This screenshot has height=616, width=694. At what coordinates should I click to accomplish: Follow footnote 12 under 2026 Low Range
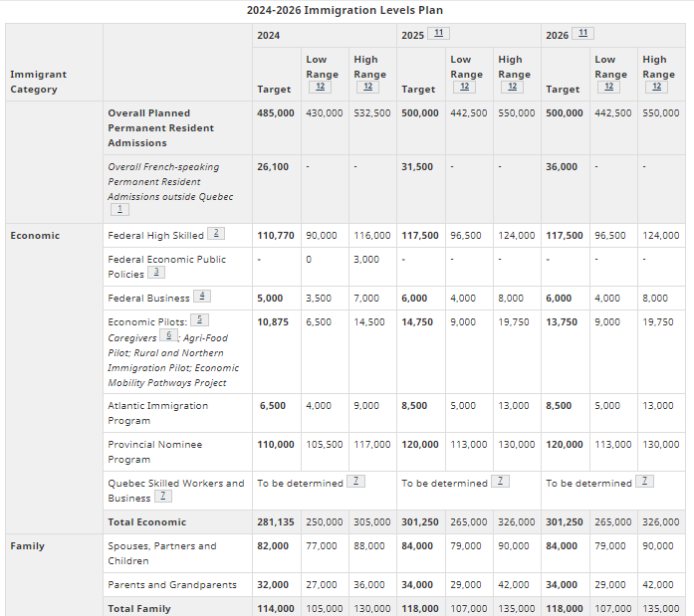click(608, 88)
